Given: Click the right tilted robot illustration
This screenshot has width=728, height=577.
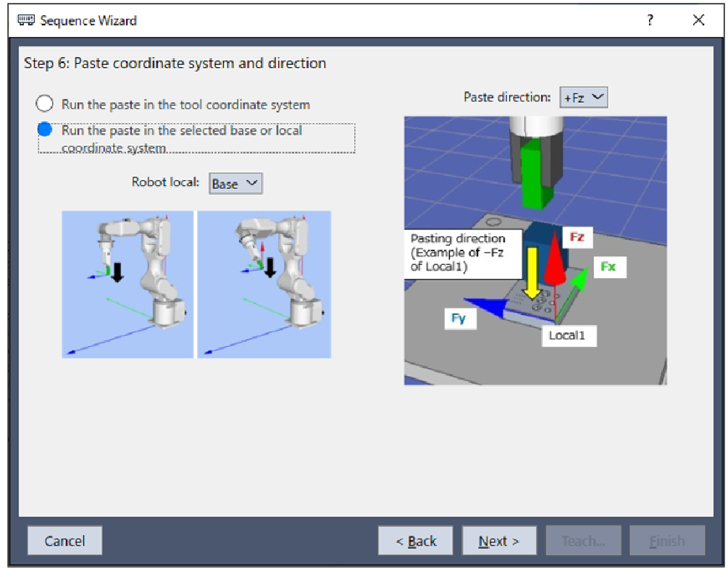Looking at the screenshot, I should click(264, 284).
